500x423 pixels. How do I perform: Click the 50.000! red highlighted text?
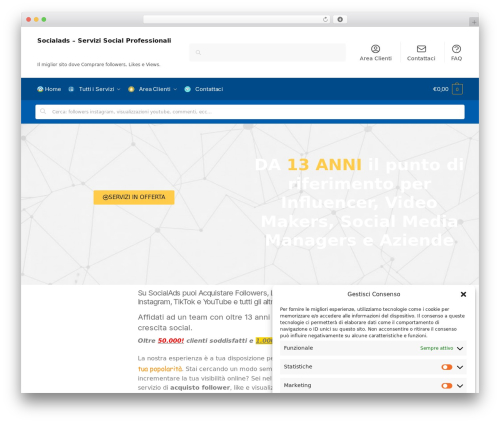pyautogui.click(x=171, y=341)
